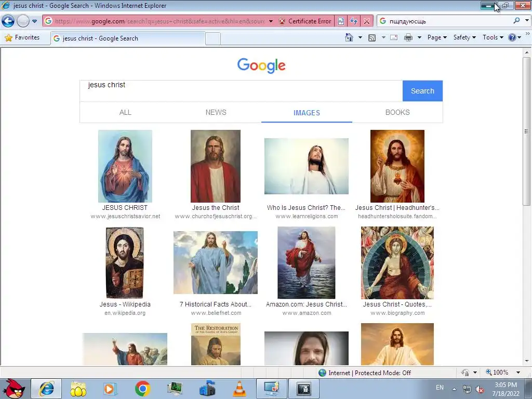Open the biography.com Jesus Christ thumbnail
This screenshot has height=399, width=532.
coord(397,263)
